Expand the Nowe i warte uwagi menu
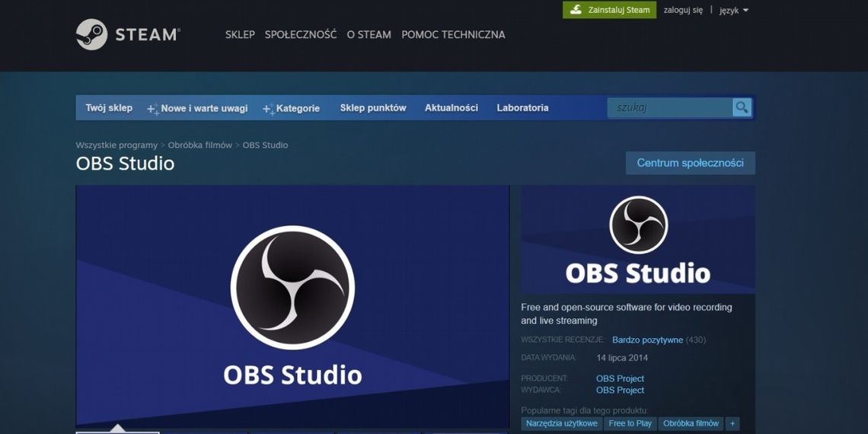The height and width of the screenshot is (434, 868). point(204,108)
